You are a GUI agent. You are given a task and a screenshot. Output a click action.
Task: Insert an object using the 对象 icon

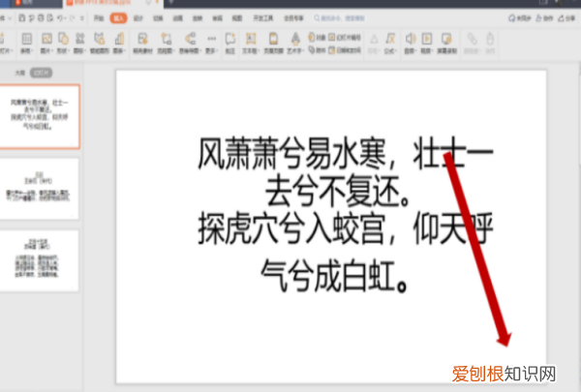317,38
